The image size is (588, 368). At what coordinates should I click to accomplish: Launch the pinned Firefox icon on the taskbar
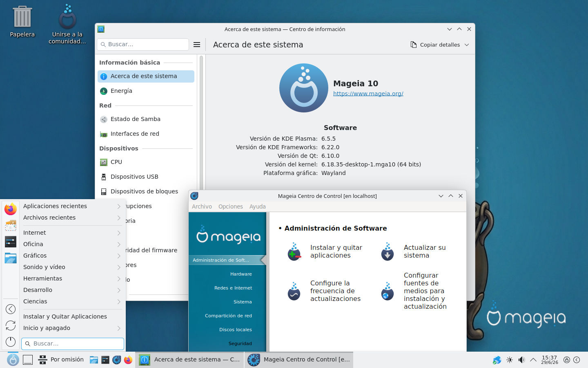(128, 360)
